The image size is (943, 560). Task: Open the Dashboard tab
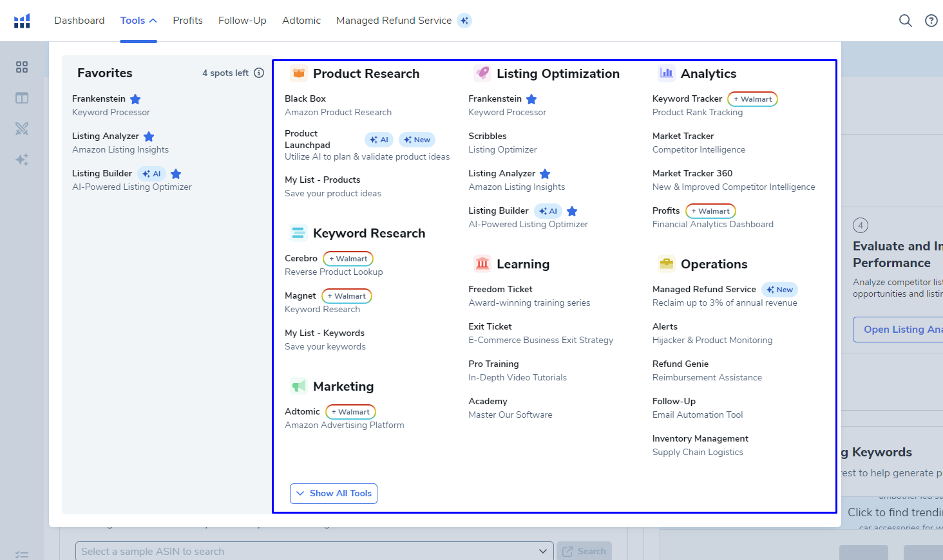[79, 21]
